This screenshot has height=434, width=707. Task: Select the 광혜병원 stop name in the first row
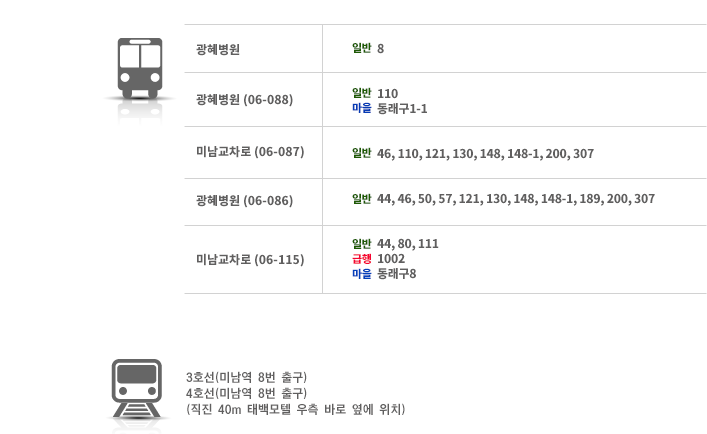coord(218,49)
